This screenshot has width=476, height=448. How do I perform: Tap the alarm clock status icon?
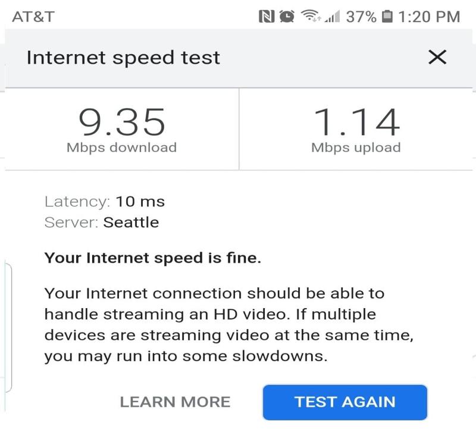pyautogui.click(x=287, y=17)
